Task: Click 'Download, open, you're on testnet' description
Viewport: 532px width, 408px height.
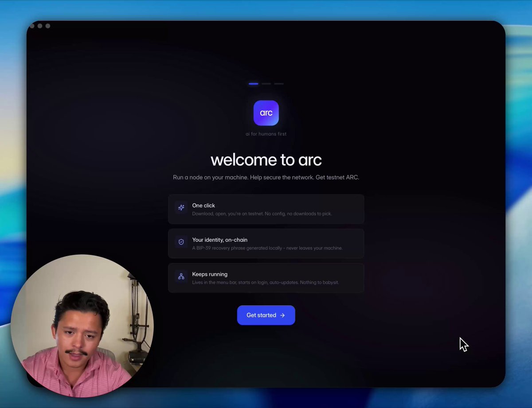Action: (262, 214)
